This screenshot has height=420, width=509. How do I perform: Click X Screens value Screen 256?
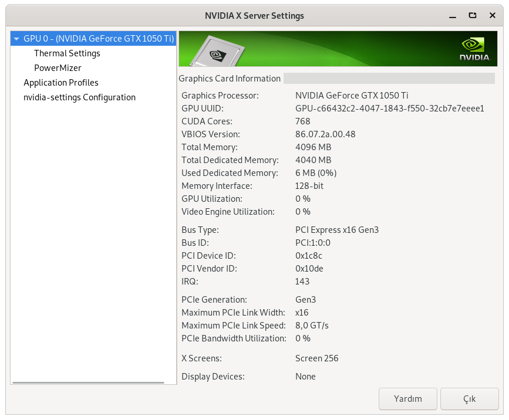coord(317,358)
